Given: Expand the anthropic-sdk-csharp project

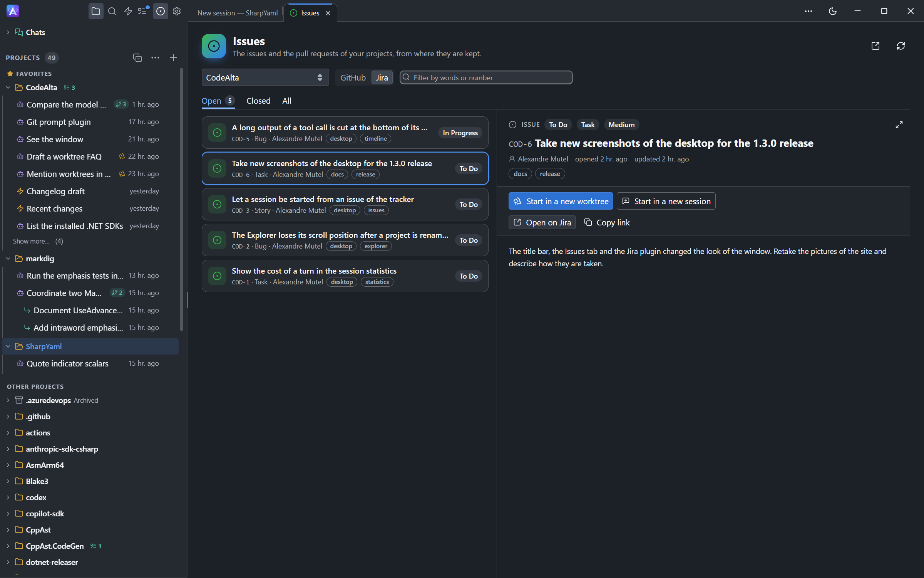Looking at the screenshot, I should coord(8,449).
